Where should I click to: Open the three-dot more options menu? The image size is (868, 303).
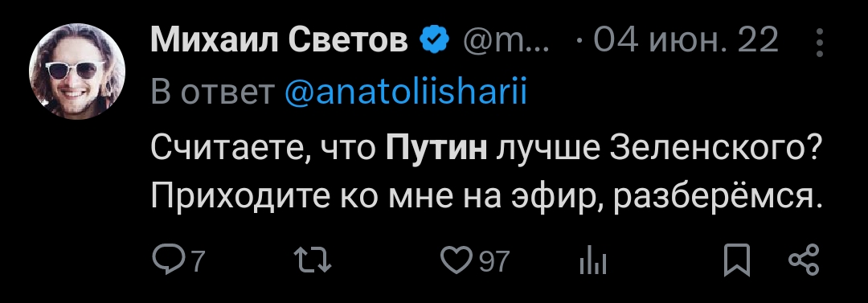(x=820, y=42)
